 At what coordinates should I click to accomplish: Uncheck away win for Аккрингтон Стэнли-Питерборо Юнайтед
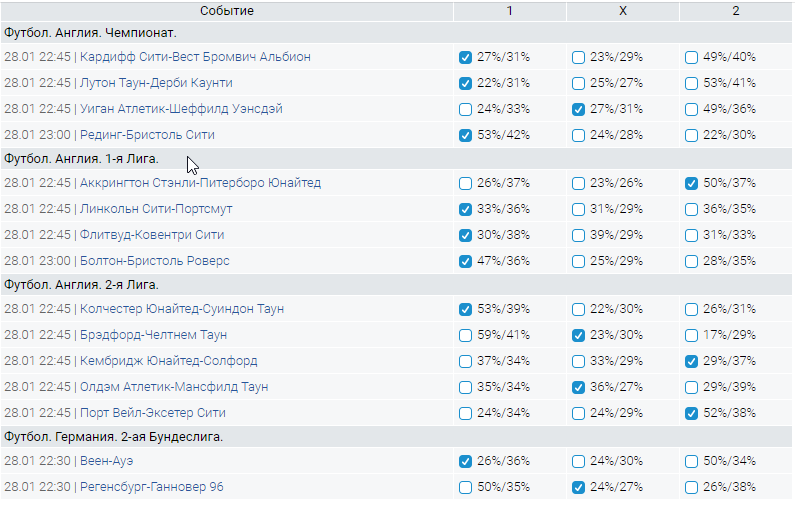[691, 184]
